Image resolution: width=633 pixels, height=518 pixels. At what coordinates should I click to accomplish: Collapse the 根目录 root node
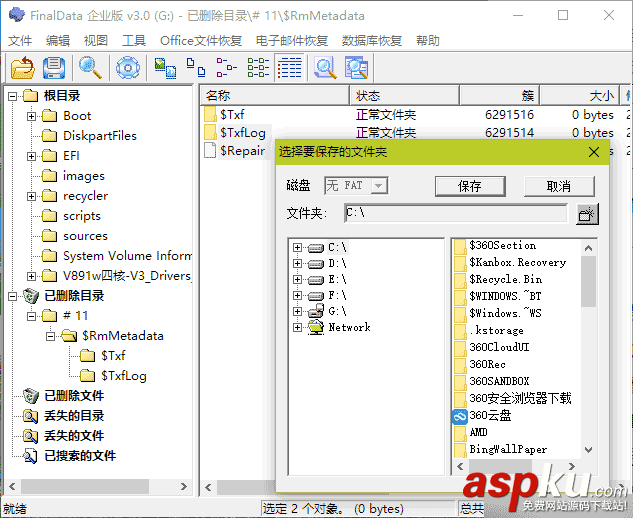[13, 96]
